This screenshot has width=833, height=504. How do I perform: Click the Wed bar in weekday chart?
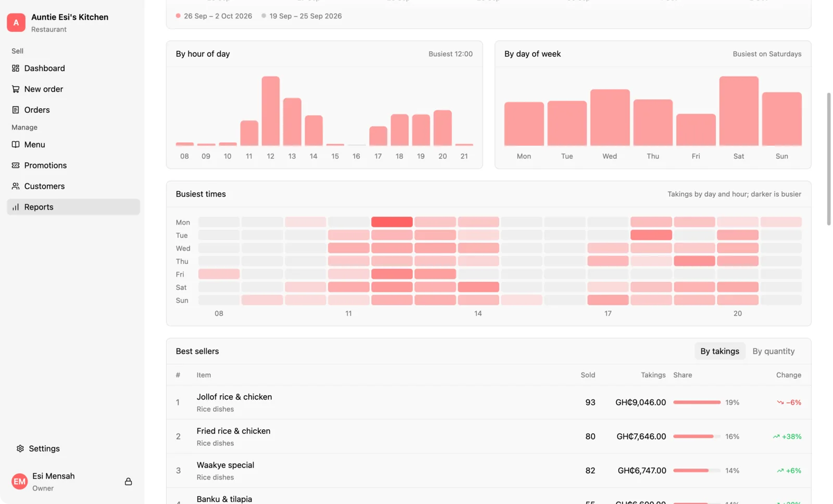610,118
